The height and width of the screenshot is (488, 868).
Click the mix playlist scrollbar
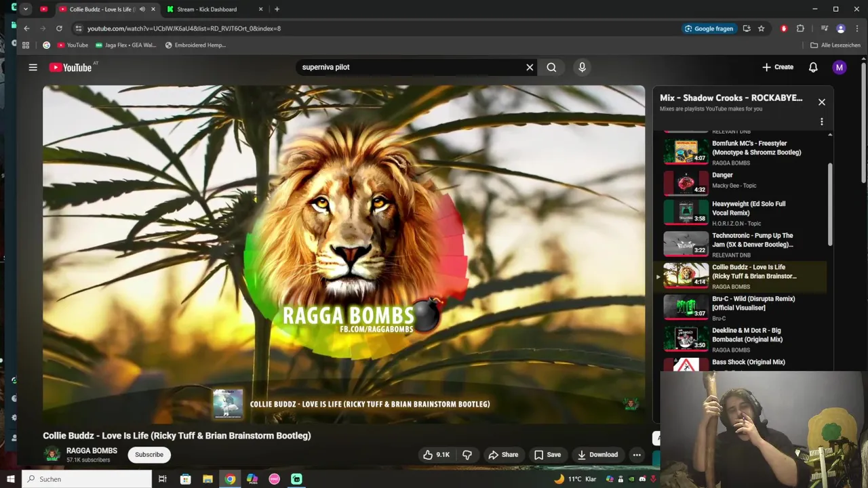(x=830, y=205)
